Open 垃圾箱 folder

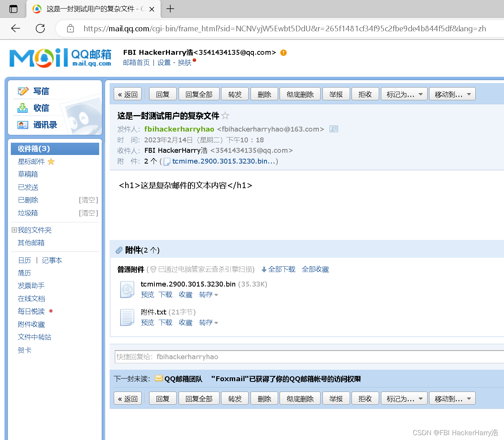pos(28,213)
